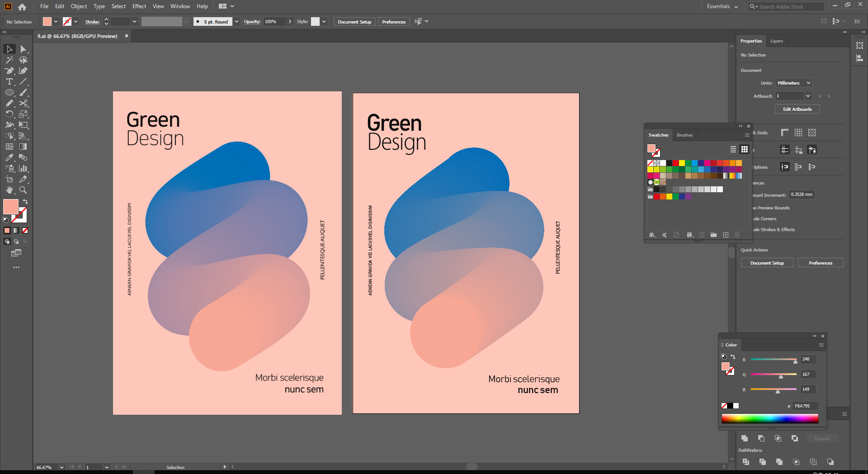This screenshot has width=868, height=474.
Task: Select the Magic Wand tool
Action: click(9, 60)
